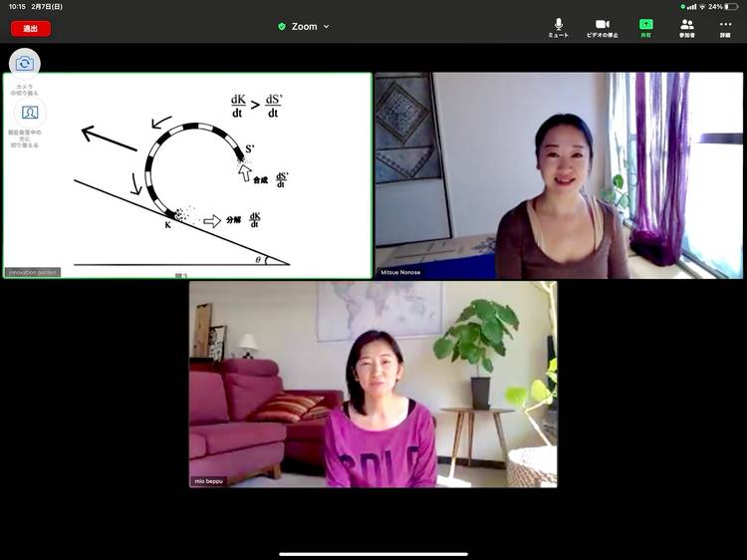747x560 pixels.
Task: Tap the home indicator bar at bottom
Action: (373, 554)
